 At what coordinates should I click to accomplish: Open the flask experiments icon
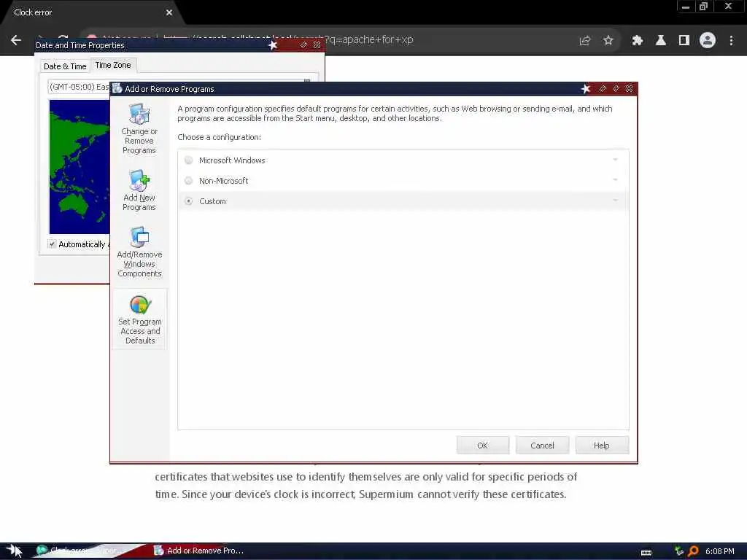tap(661, 41)
